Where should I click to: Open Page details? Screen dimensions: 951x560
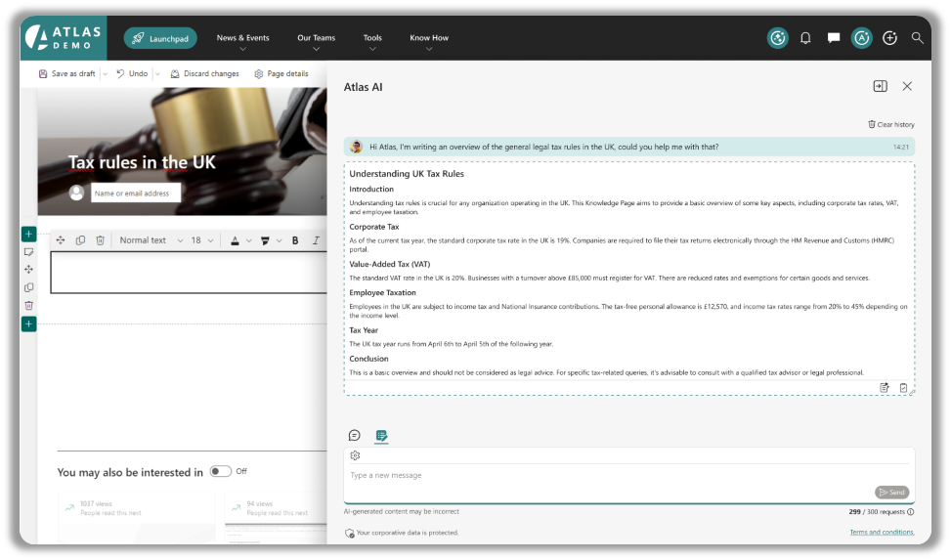click(281, 73)
